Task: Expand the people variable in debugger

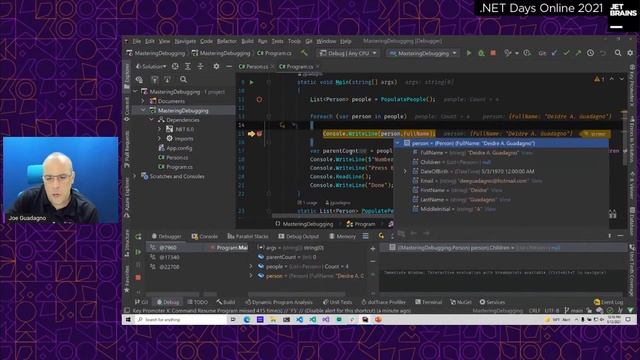Action: 251,266
